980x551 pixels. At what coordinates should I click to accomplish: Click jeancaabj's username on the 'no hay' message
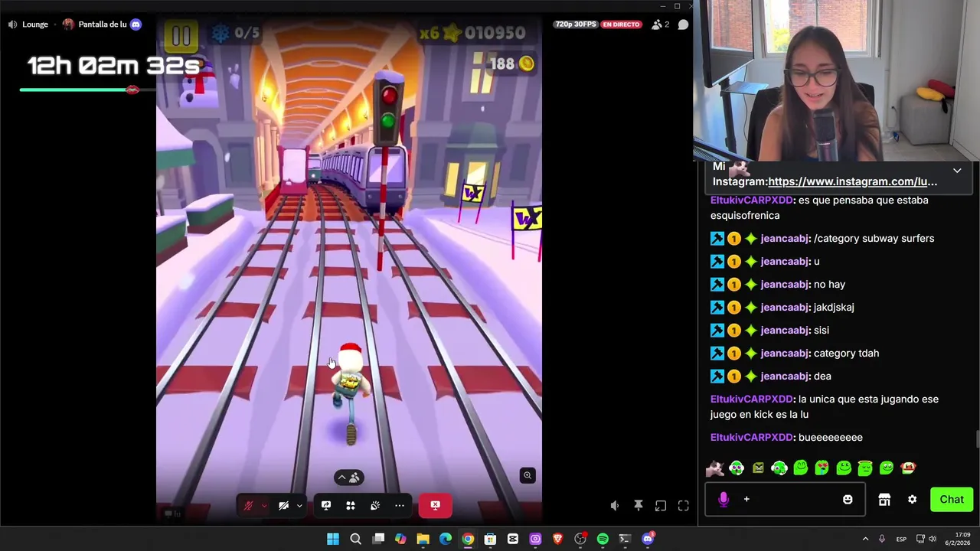pos(785,284)
